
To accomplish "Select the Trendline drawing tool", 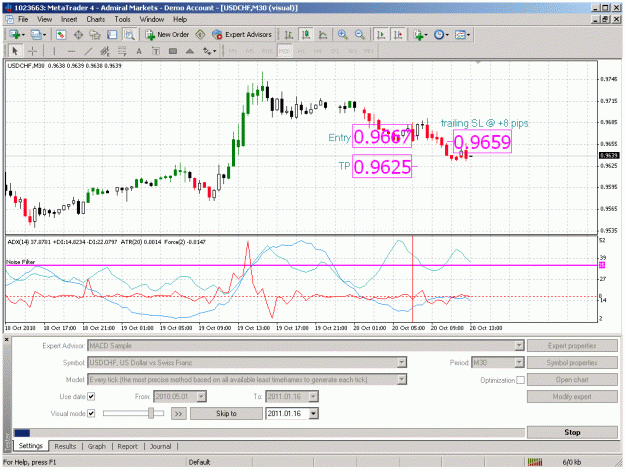I will [88, 51].
